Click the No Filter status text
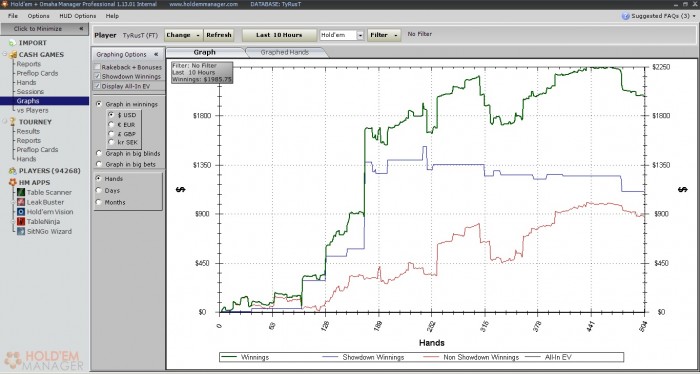This screenshot has width=700, height=374. tap(420, 34)
